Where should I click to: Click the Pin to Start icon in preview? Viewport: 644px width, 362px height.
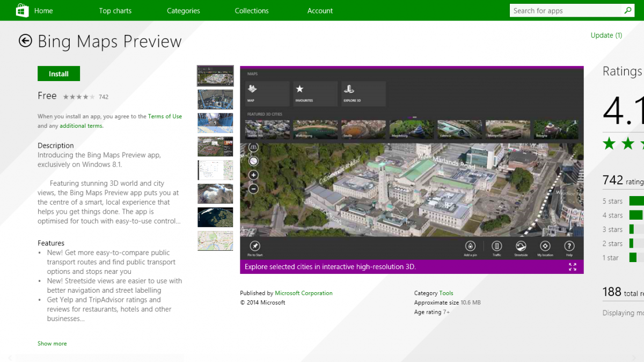tap(255, 246)
